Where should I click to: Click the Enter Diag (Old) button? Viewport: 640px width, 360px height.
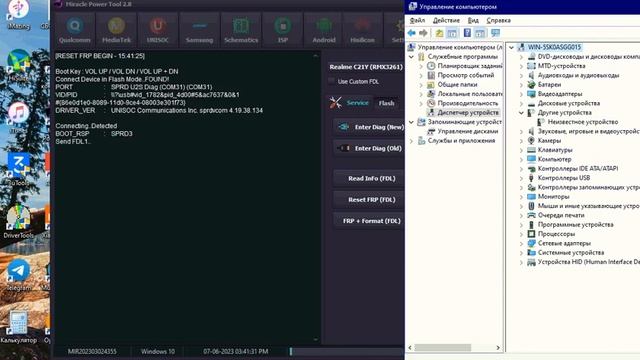369,148
